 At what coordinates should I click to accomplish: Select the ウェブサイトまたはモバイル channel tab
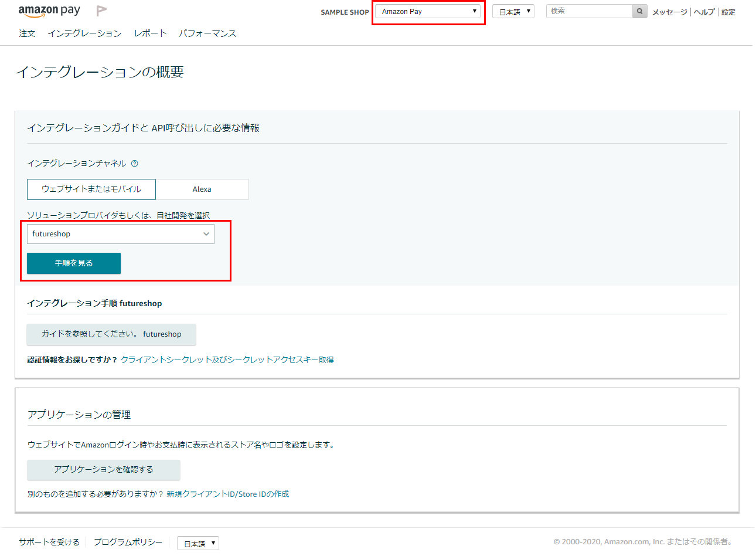pyautogui.click(x=91, y=189)
